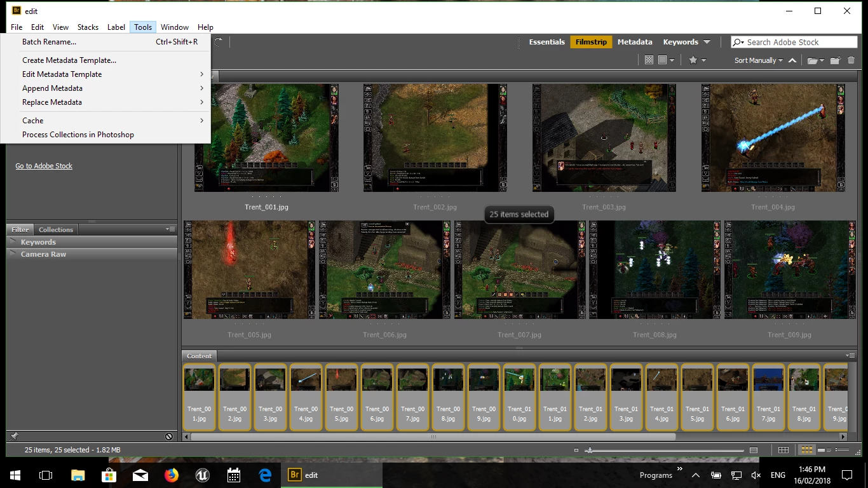This screenshot has width=868, height=488.
Task: Select preview image Trent_001.jpg
Action: coord(266,138)
